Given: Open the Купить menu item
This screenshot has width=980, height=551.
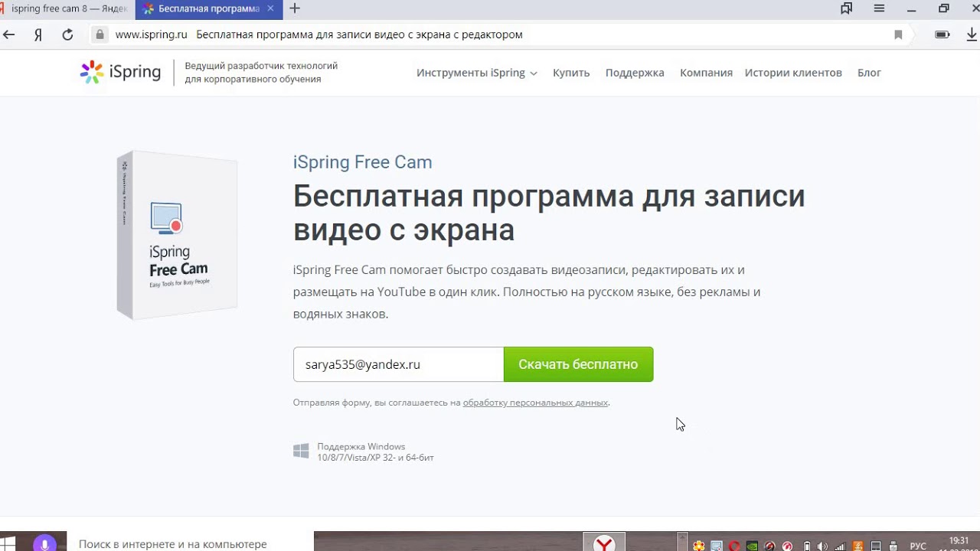Looking at the screenshot, I should click(571, 73).
